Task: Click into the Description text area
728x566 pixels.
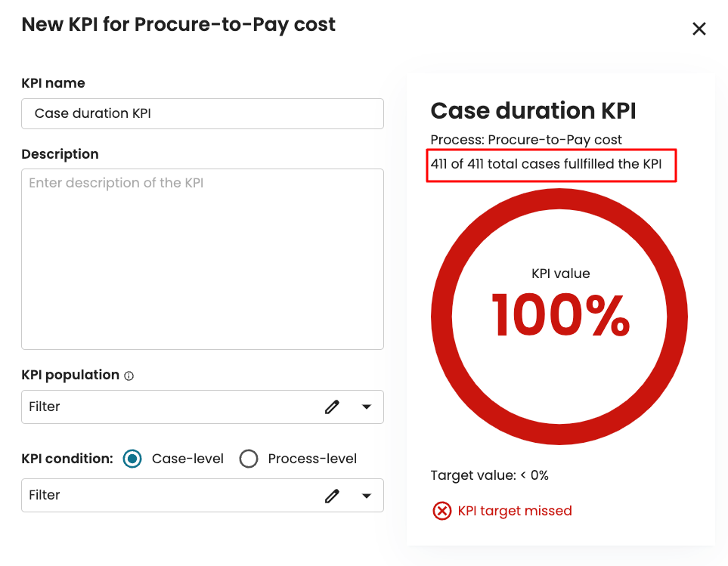Action: tap(203, 258)
